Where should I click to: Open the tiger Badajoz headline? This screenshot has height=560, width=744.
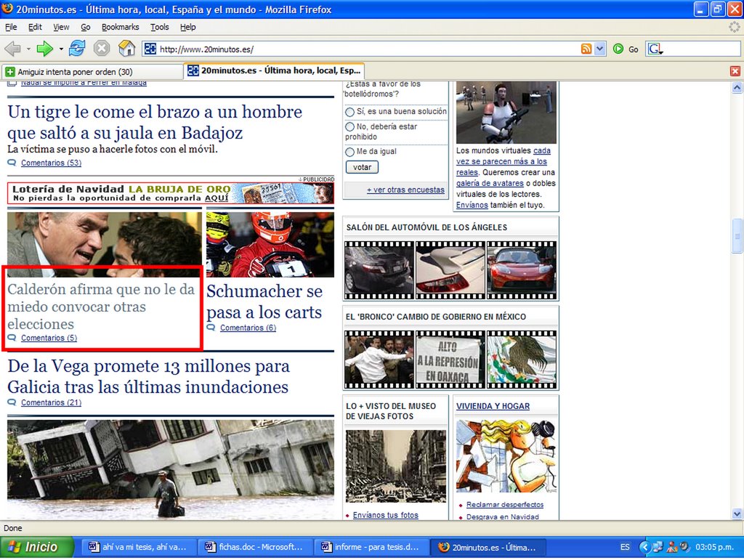click(155, 122)
